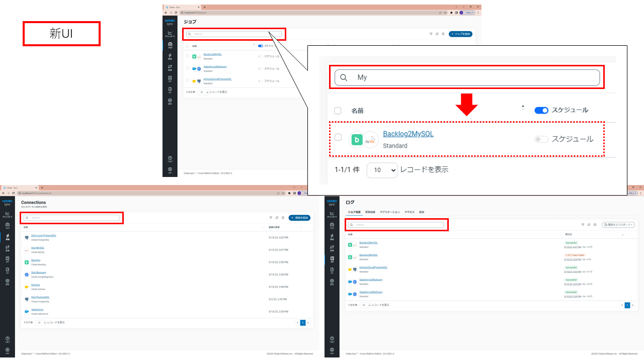Turn off the header スケジュール master toggle
The height and width of the screenshot is (362, 644).
(x=541, y=110)
